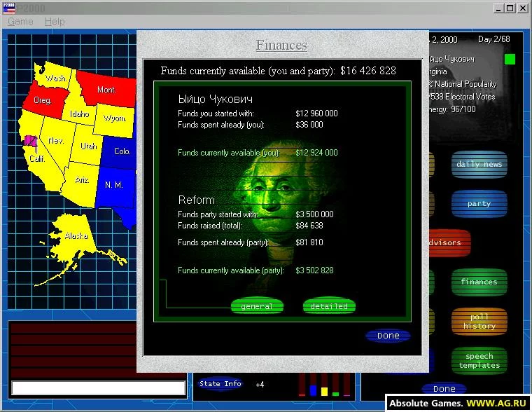Click the Electoral Votes line
The height and width of the screenshot is (412, 532).
point(462,97)
